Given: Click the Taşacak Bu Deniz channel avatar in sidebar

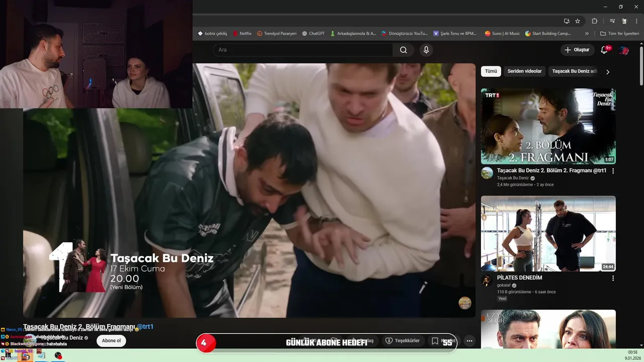Looking at the screenshot, I should 487,173.
